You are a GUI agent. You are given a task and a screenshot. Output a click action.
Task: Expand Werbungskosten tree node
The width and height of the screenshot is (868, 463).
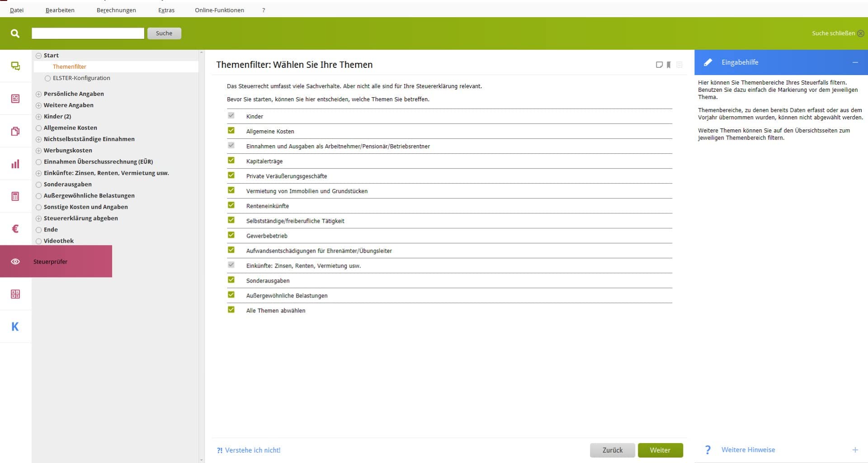pyautogui.click(x=39, y=151)
